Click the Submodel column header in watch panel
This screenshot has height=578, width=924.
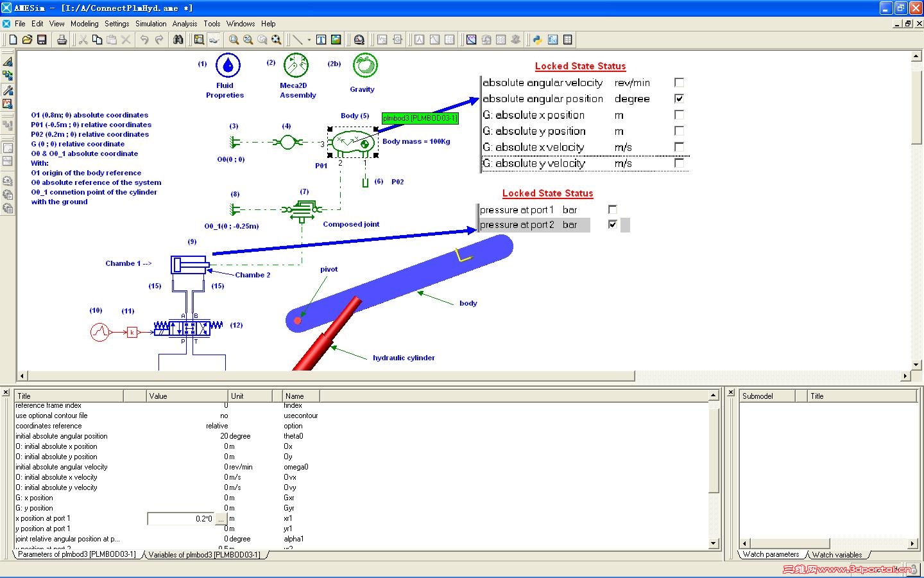[x=769, y=396]
